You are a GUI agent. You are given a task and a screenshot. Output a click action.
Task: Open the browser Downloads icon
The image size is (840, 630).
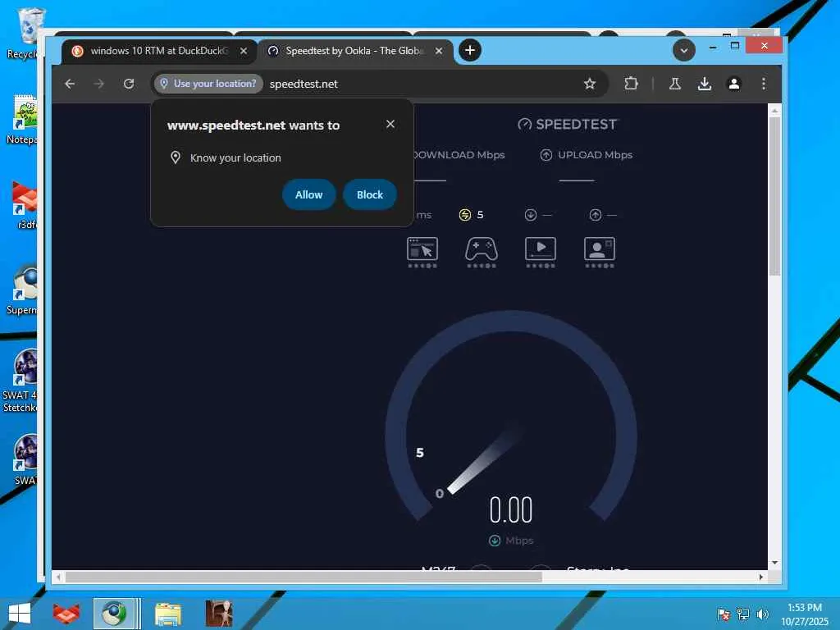click(705, 84)
